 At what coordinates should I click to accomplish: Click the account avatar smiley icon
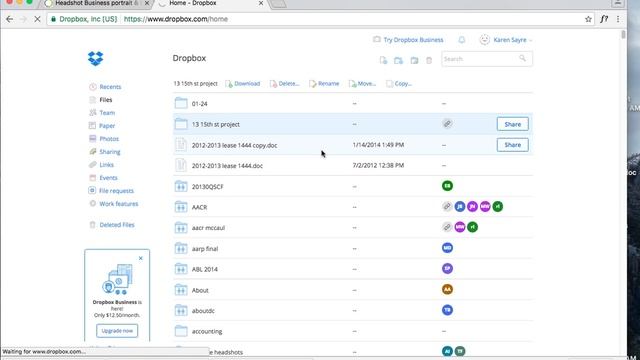click(484, 40)
